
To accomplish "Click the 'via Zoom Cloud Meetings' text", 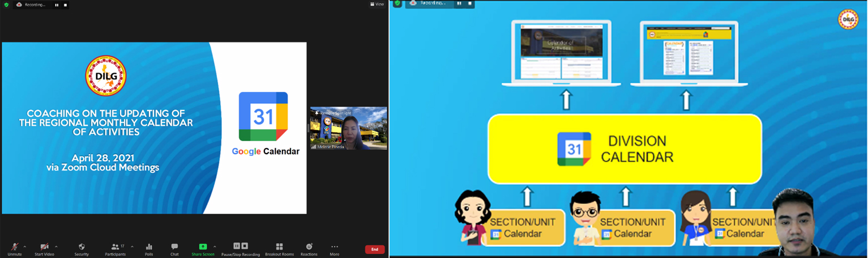I will click(x=103, y=168).
